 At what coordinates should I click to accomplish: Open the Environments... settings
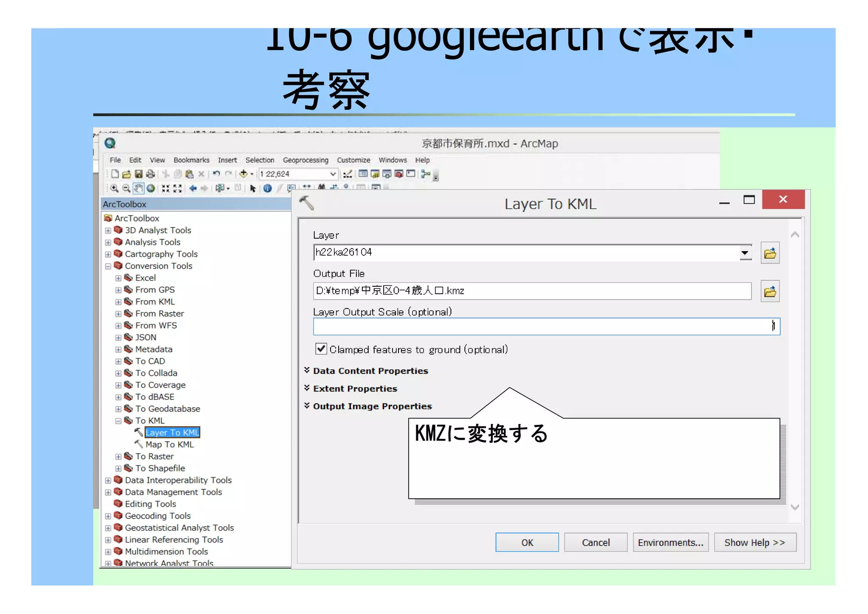[x=670, y=542]
